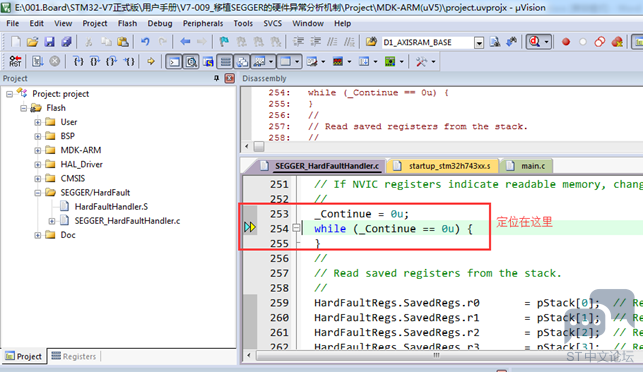Viewport: 643px width, 372px height.
Task: Expand SEGGER_HardFaultHandler.c tree node
Action: (x=52, y=221)
